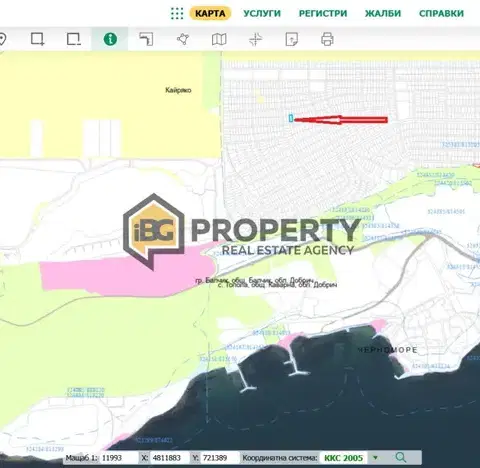Image resolution: width=480 pixels, height=468 pixels.
Task: Open the РЕГИСТРИ menu
Action: point(323,13)
